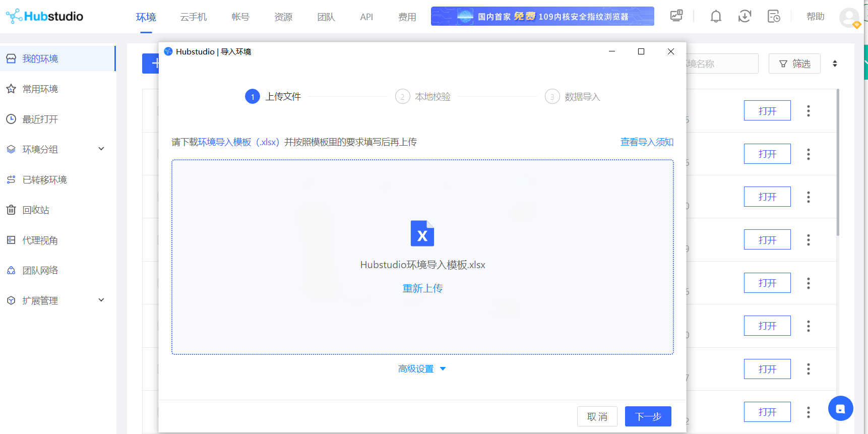Click the notification bell icon
The image size is (868, 434).
point(715,17)
